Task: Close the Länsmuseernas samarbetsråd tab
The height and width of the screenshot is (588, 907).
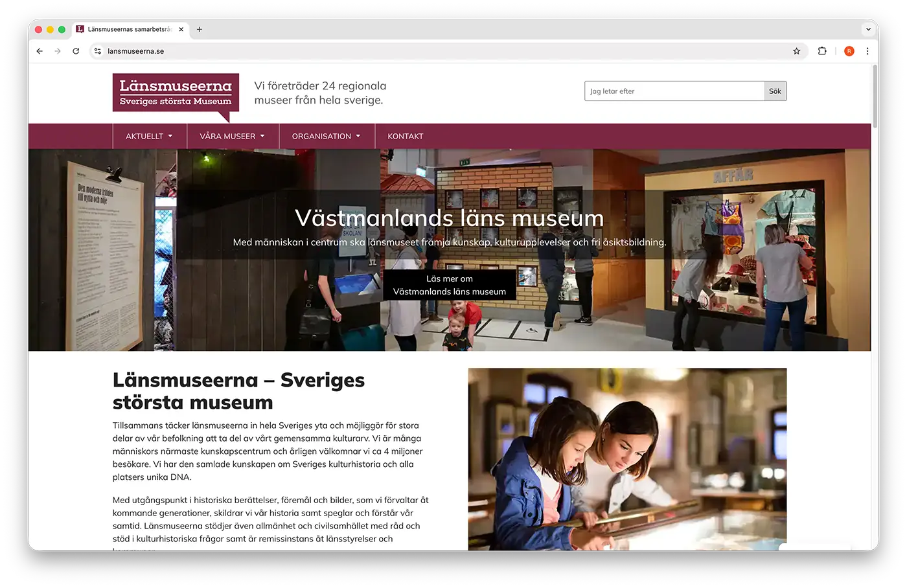Action: pyautogui.click(x=181, y=29)
